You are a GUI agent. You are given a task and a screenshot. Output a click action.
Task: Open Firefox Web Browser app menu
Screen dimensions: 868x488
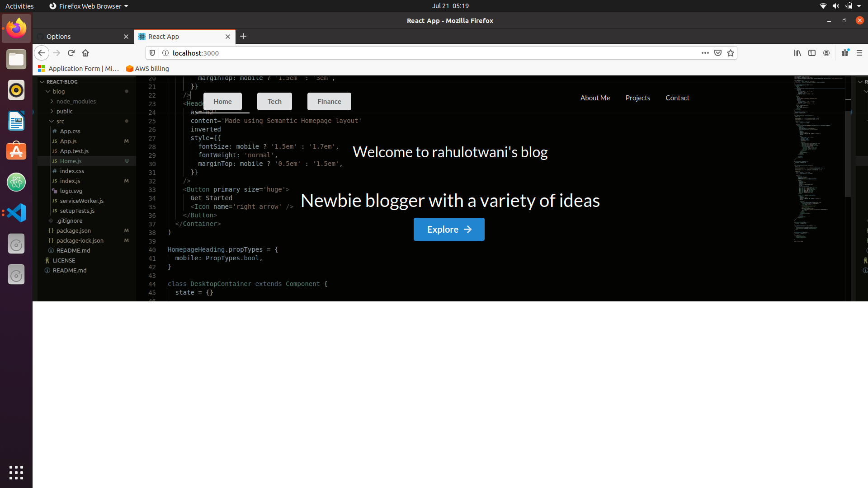(89, 6)
